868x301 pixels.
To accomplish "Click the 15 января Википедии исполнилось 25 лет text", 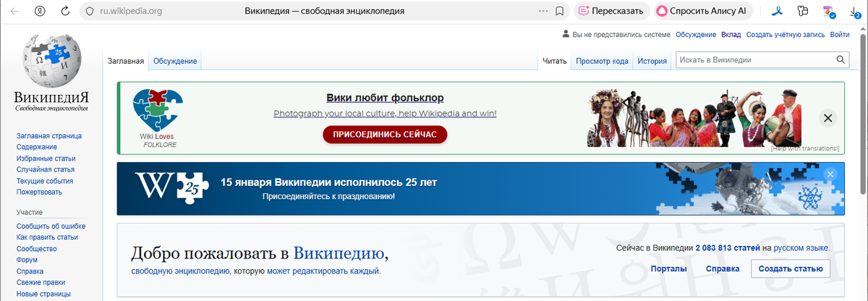I will coord(328,182).
